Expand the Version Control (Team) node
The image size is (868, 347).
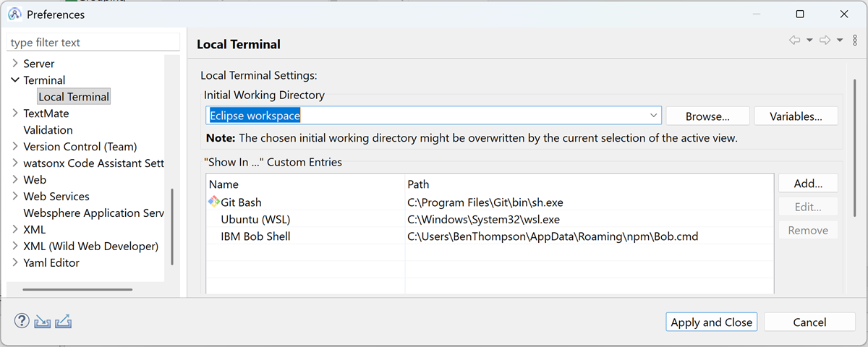pyautogui.click(x=15, y=147)
